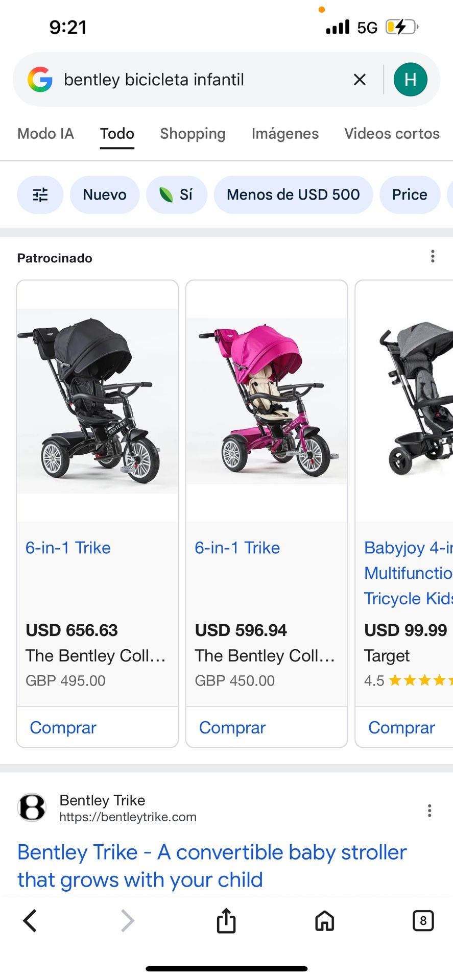
Task: Switch to the Imágenes tab
Action: point(285,134)
